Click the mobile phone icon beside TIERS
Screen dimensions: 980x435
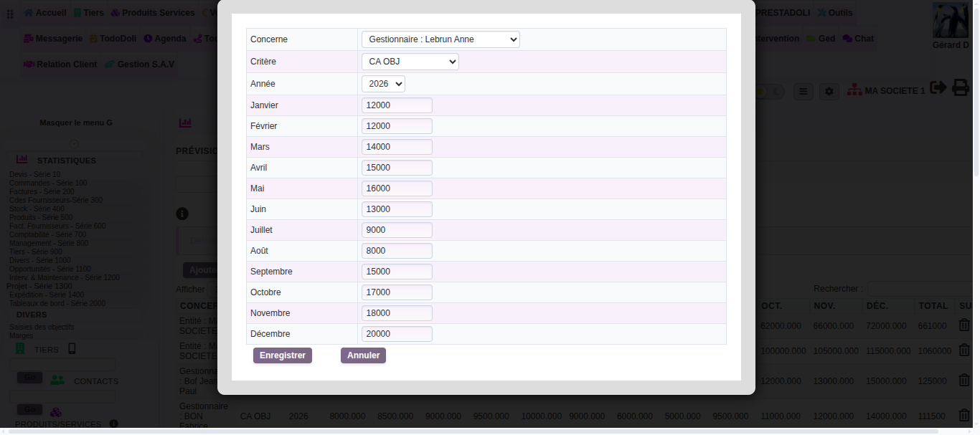(x=72, y=349)
